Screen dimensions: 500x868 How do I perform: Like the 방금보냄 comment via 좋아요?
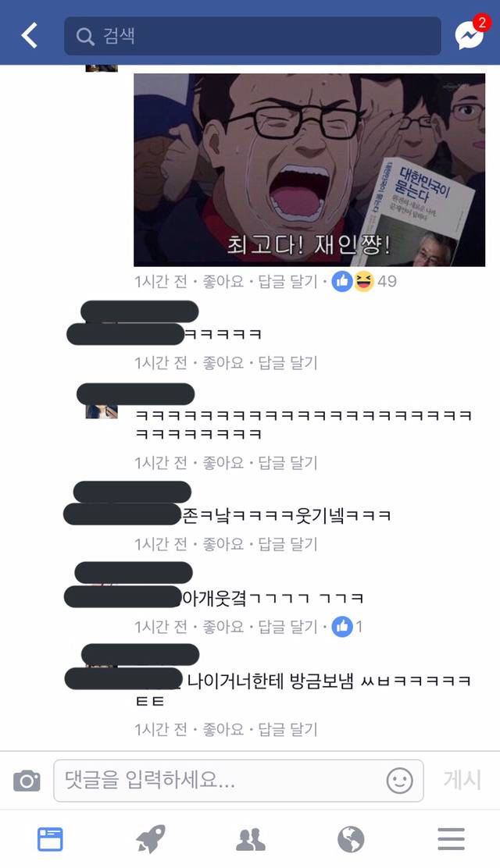point(223,730)
